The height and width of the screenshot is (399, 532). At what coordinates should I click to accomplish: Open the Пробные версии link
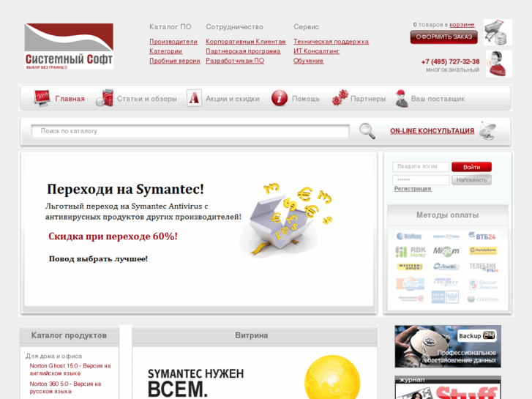[175, 61]
